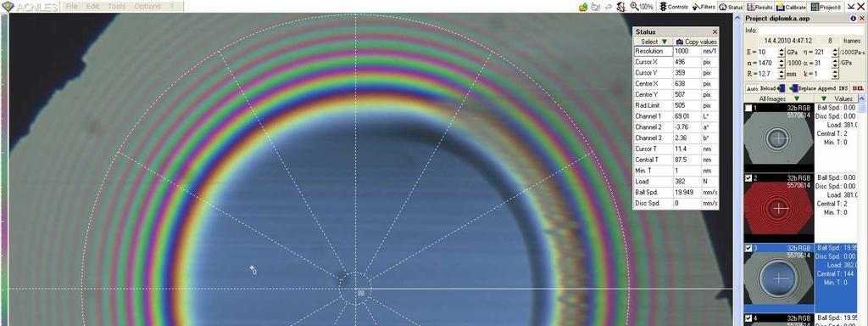This screenshot has width=868, height=326.
Task: Select the red image 2 thumbnail
Action: click(x=779, y=208)
